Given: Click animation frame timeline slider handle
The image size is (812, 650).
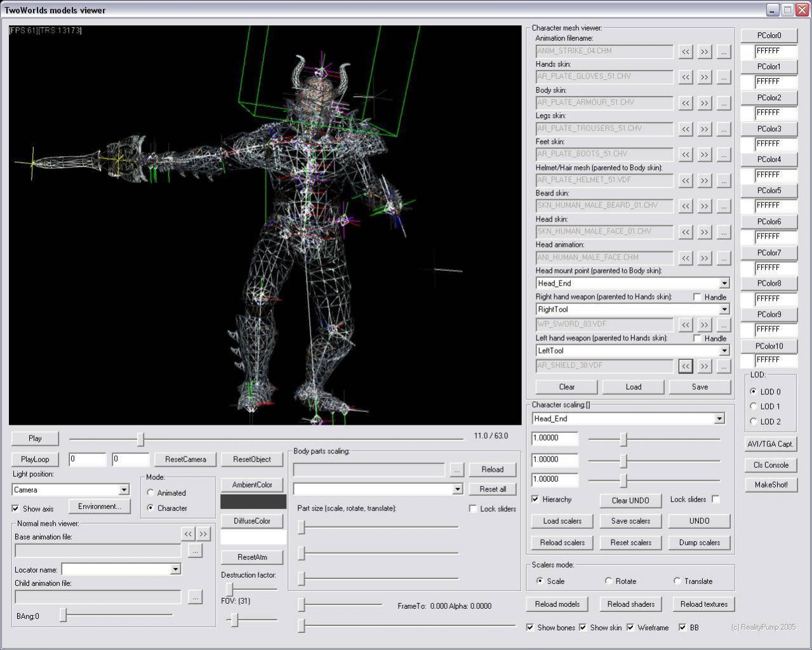Looking at the screenshot, I should click(141, 439).
